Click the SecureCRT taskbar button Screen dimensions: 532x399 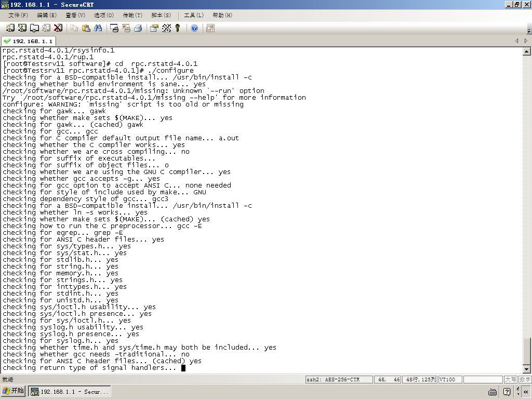coord(70,392)
